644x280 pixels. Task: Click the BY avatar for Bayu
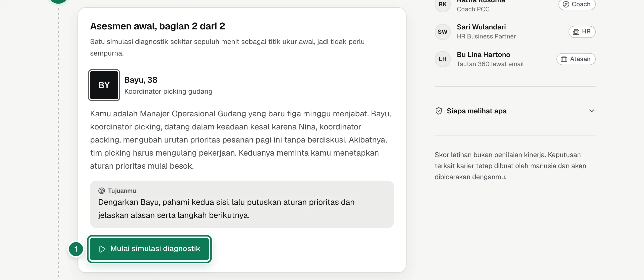tap(104, 85)
